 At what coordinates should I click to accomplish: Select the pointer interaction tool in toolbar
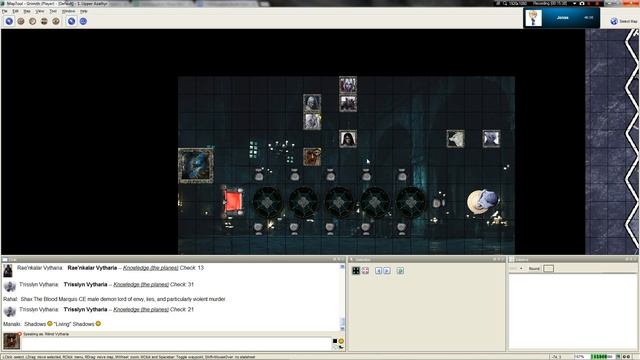click(9, 21)
